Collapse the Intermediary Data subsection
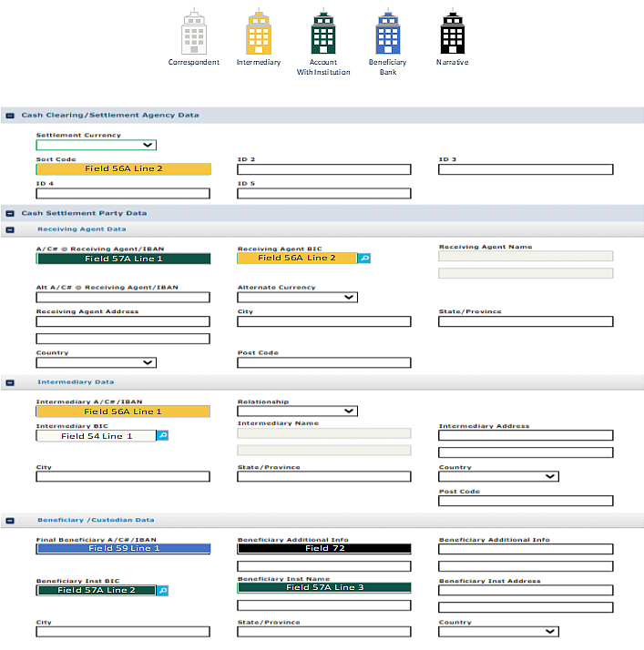The image size is (644, 650). tap(9, 382)
